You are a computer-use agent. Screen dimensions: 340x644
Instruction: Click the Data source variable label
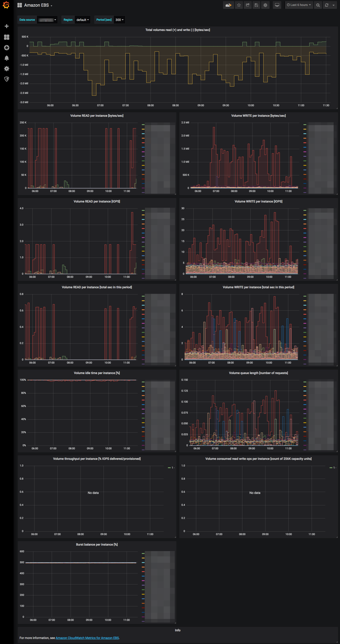(x=27, y=20)
